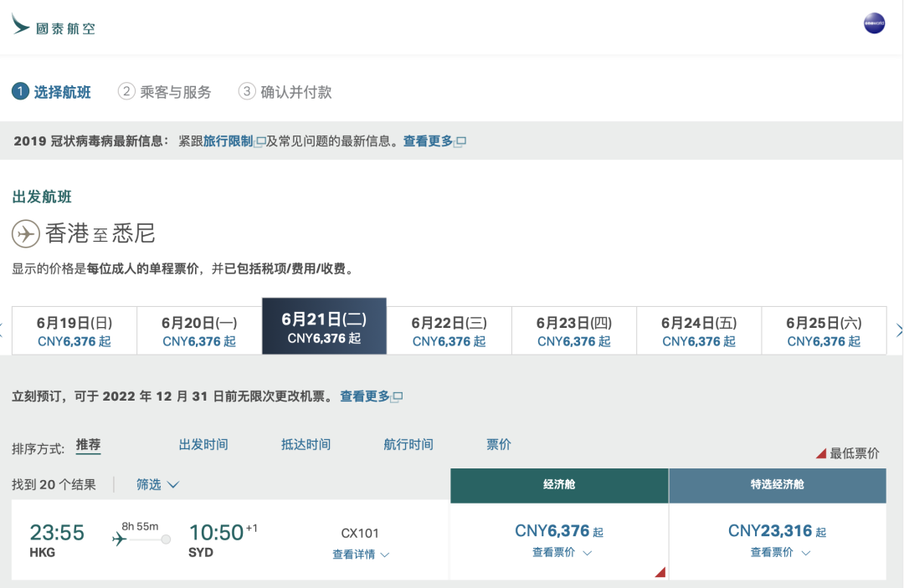Select the 特选经济舱 fare column
Screen dimensions: 904x588
[778, 485]
